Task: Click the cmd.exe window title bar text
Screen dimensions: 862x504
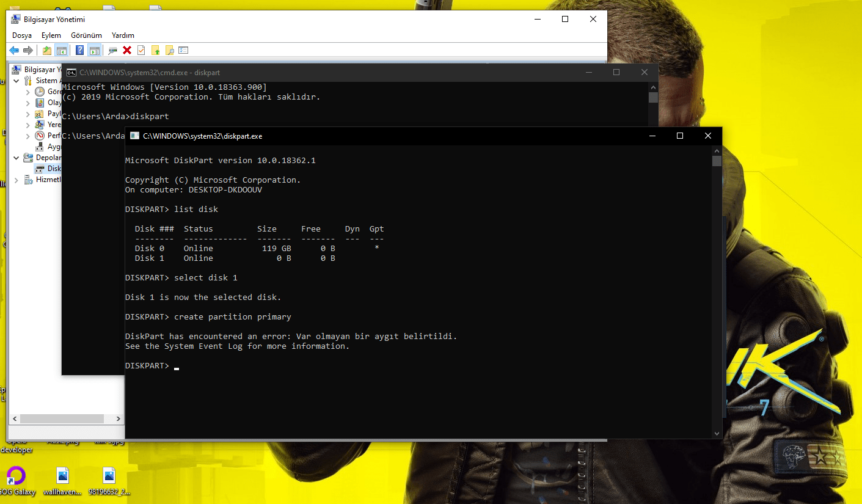Action: tap(150, 73)
